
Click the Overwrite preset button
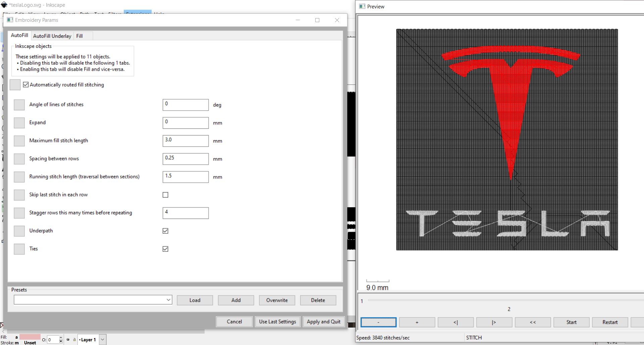point(277,300)
